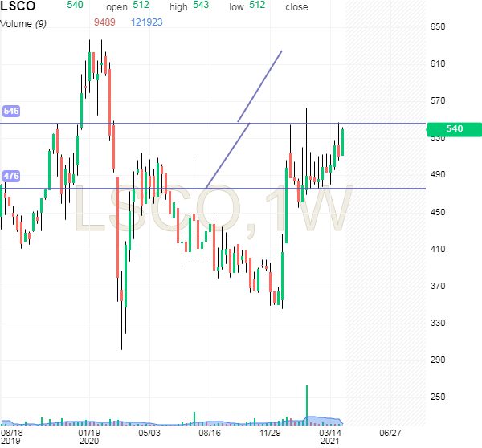Click the tallest green volume spike bar
Viewport: 482px width, 448px height.
click(x=307, y=405)
